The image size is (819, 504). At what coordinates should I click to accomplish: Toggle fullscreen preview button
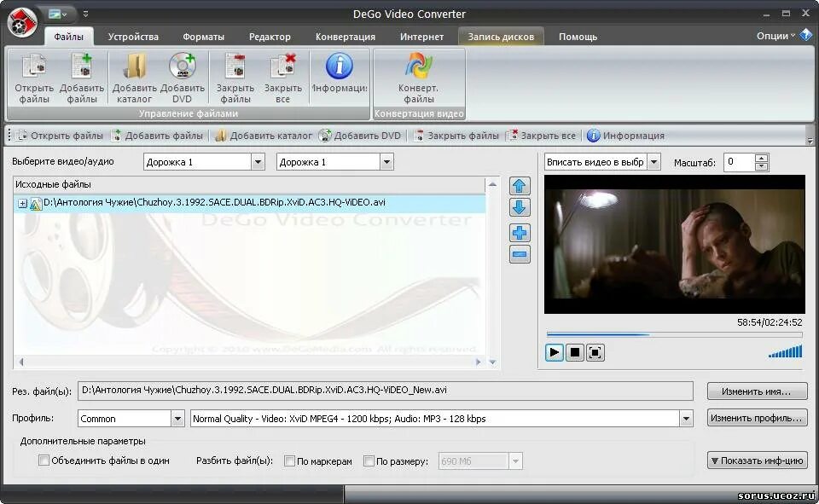tap(595, 352)
